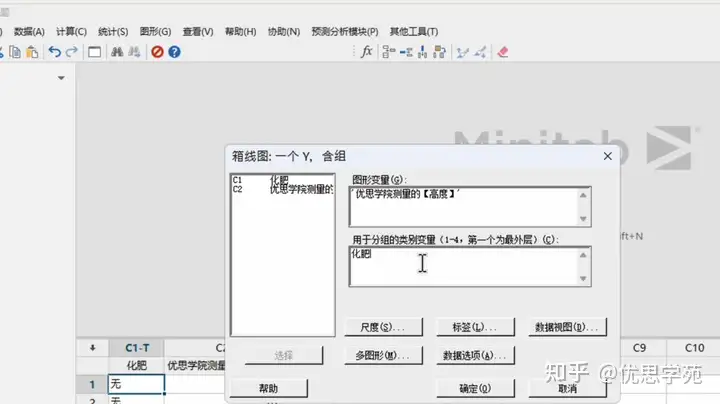Open the 其他工具(T) menu

[x=414, y=32]
